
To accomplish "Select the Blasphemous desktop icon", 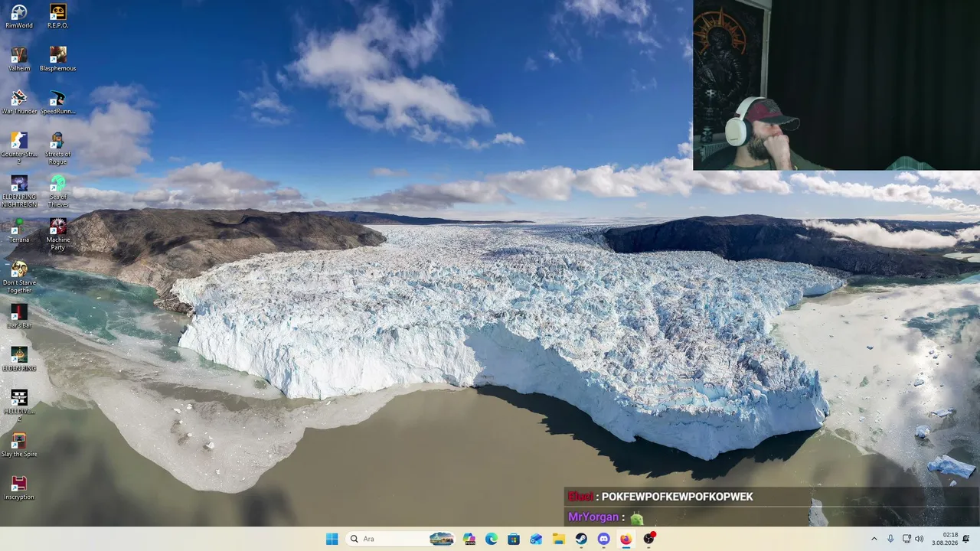I will point(57,59).
